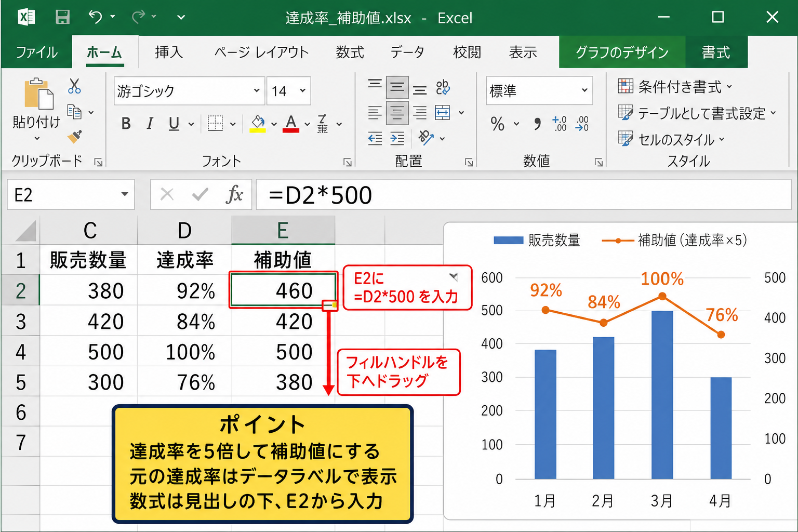Toggle Bold formatting
Screen dimensions: 798x532
point(126,124)
